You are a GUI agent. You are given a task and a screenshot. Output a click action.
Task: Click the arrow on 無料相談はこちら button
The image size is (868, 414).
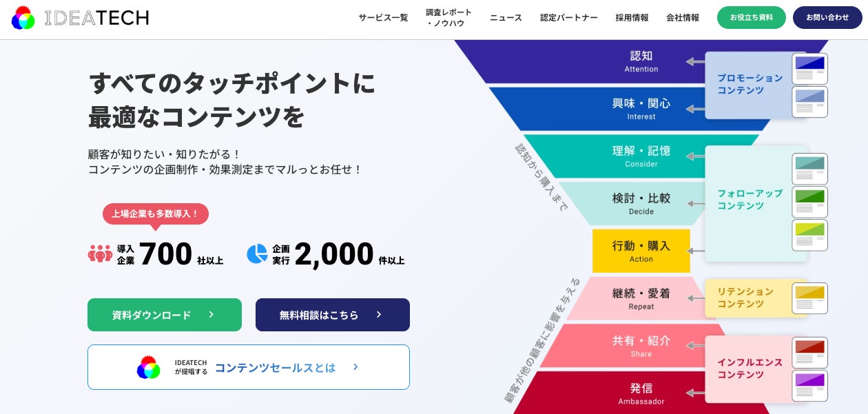379,314
